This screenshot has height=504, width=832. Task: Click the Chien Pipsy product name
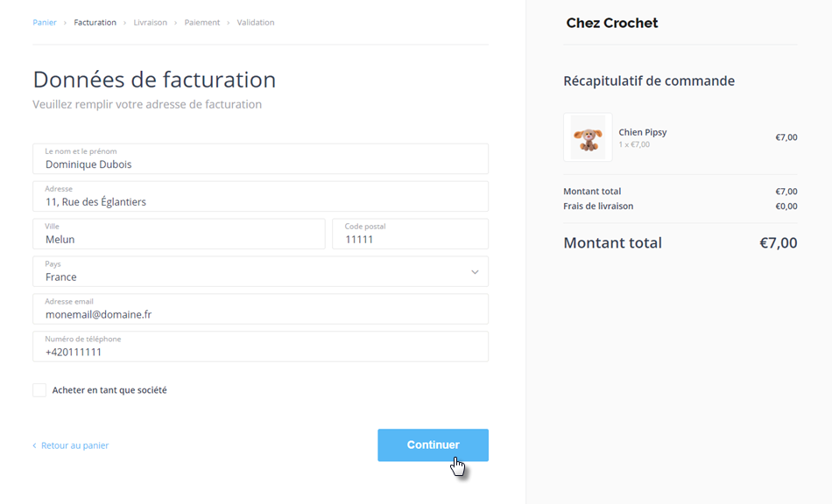[643, 132]
